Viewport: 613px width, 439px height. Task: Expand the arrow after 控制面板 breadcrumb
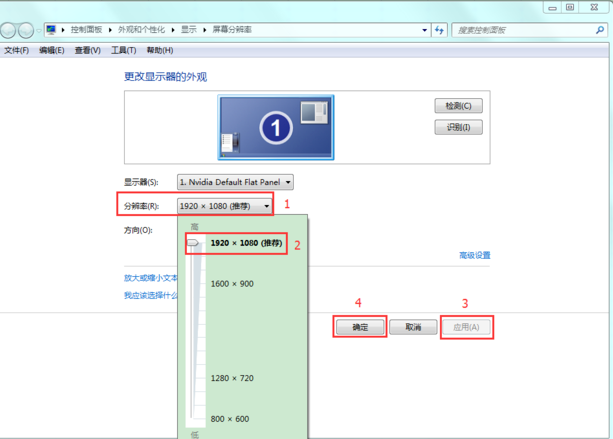(110, 30)
